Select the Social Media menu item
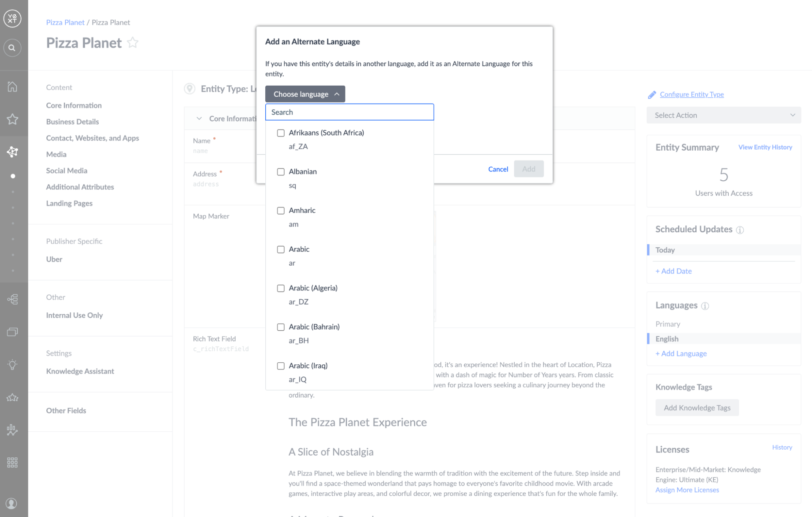Screen dimensions: 812x517 point(67,170)
